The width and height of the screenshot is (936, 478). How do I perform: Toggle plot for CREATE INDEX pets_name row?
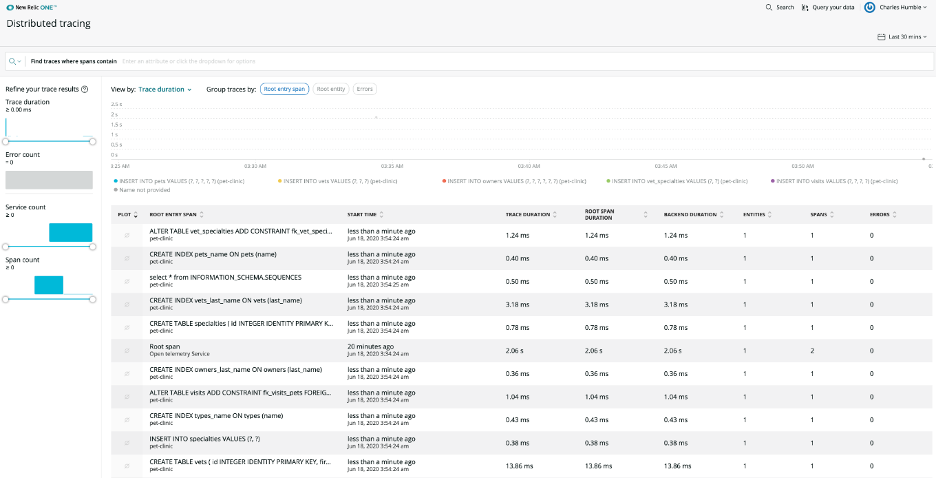click(x=127, y=258)
